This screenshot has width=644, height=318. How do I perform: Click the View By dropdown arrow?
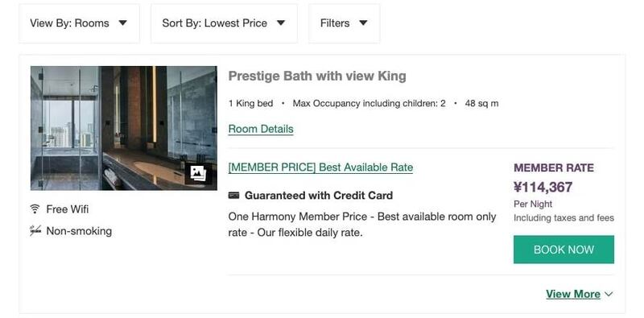(122, 23)
